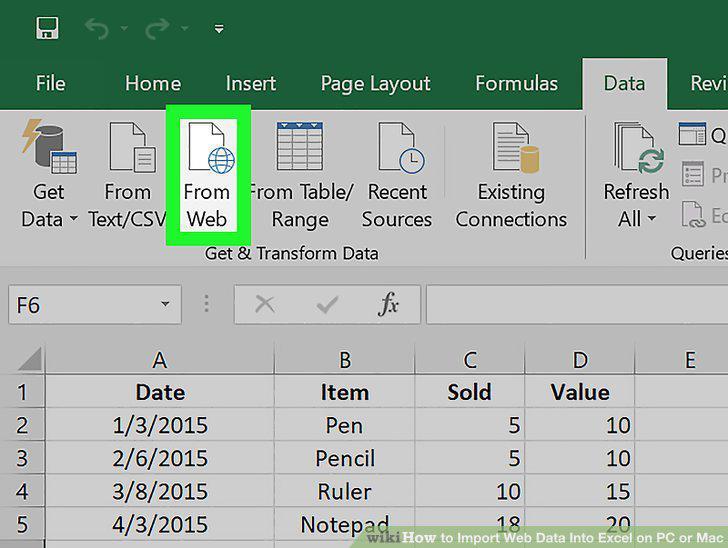
Task: Select the Value cell showing 15
Action: pos(580,491)
